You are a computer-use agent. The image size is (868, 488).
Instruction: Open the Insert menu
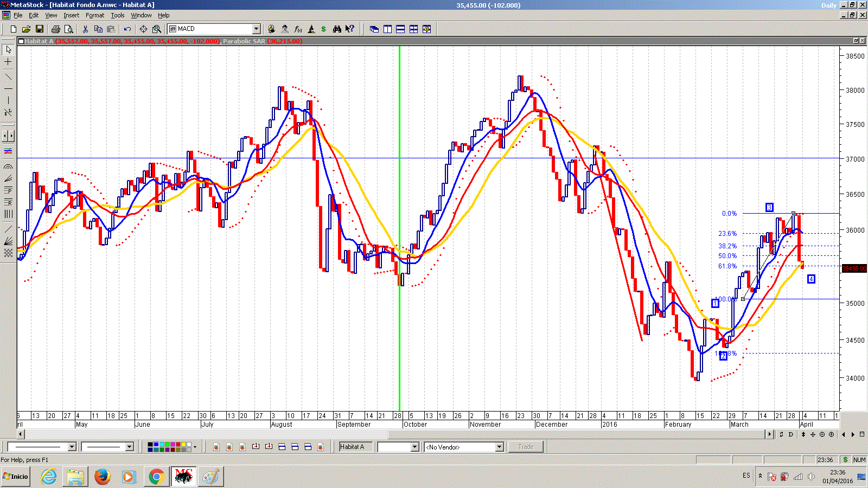click(71, 15)
